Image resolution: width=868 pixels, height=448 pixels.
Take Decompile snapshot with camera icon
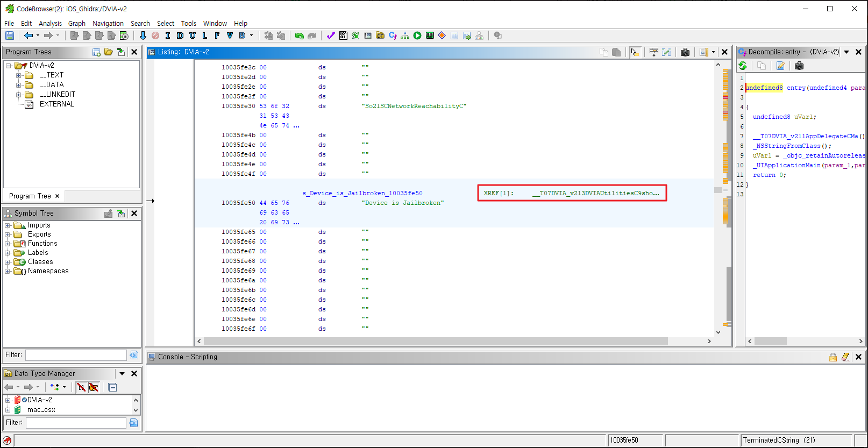(x=799, y=66)
